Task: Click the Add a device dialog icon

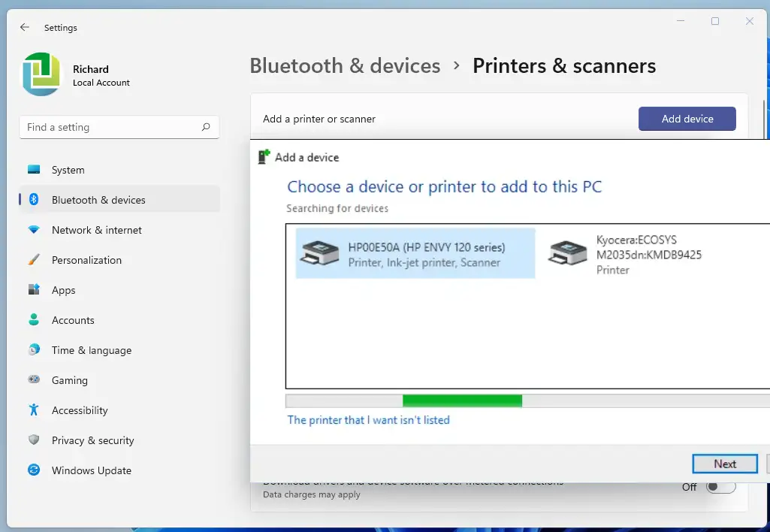Action: 264,157
